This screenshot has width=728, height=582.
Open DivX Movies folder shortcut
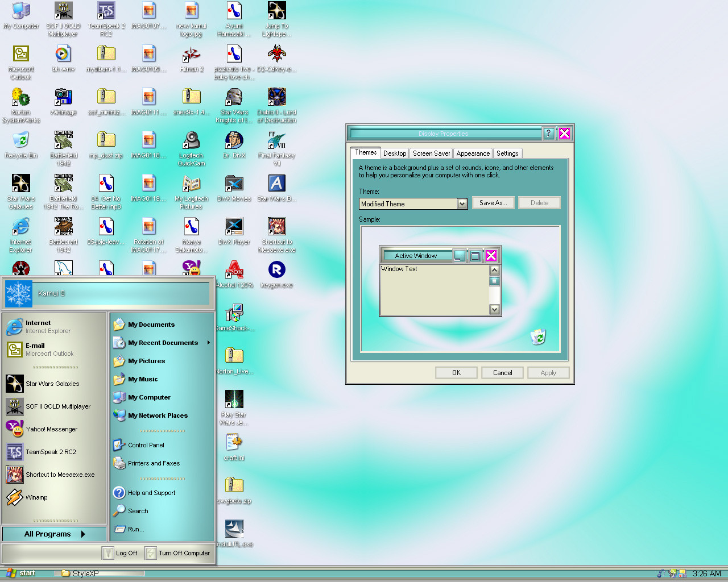tap(234, 188)
